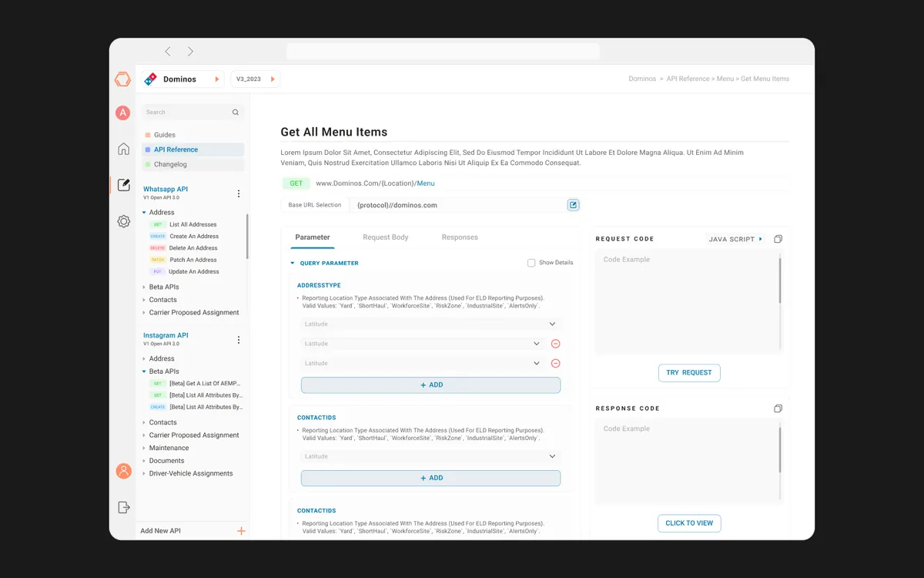Click the orange plus icon beside Add New API

pyautogui.click(x=241, y=531)
